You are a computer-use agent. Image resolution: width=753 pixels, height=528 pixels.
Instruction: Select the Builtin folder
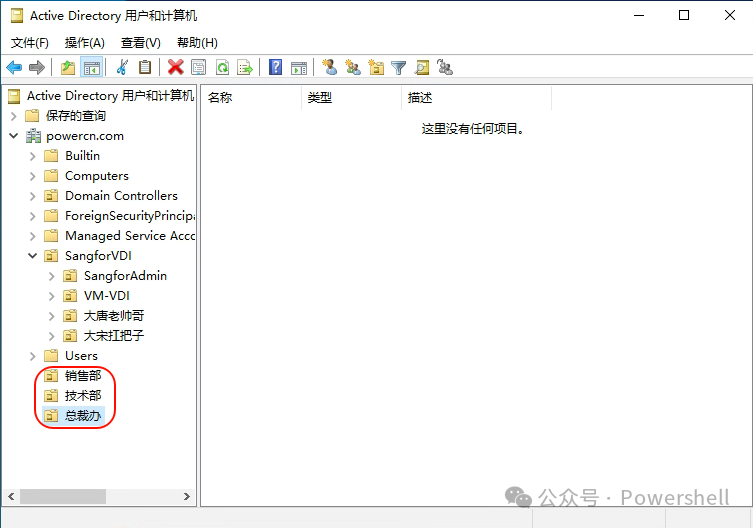coord(83,156)
